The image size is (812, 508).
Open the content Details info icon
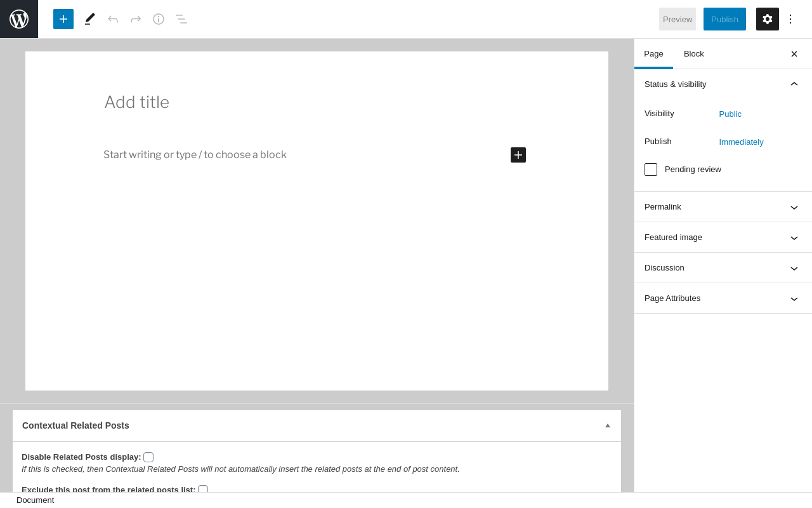pos(159,19)
